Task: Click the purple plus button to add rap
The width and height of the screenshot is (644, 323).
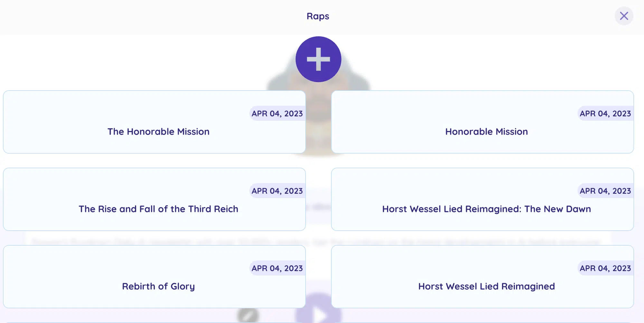Action: [x=318, y=59]
